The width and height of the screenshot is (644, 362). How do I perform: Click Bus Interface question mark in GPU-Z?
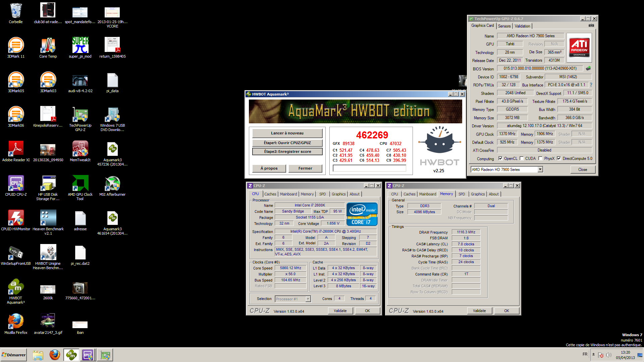(x=591, y=85)
